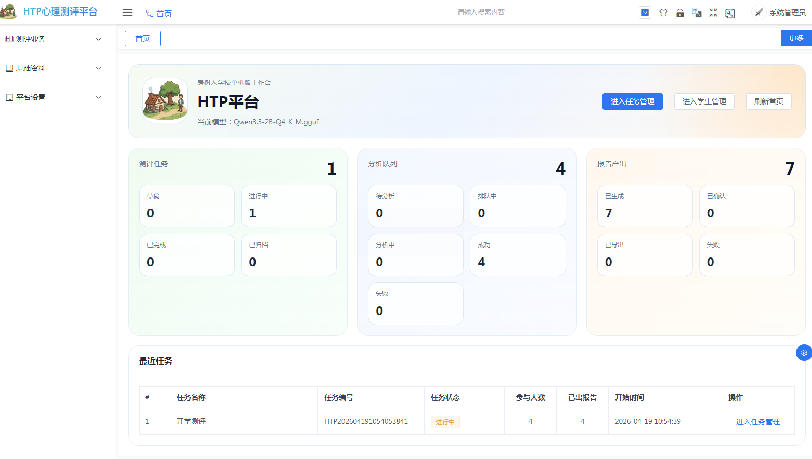
Task: Click the 开始时间 column header
Action: click(x=629, y=398)
